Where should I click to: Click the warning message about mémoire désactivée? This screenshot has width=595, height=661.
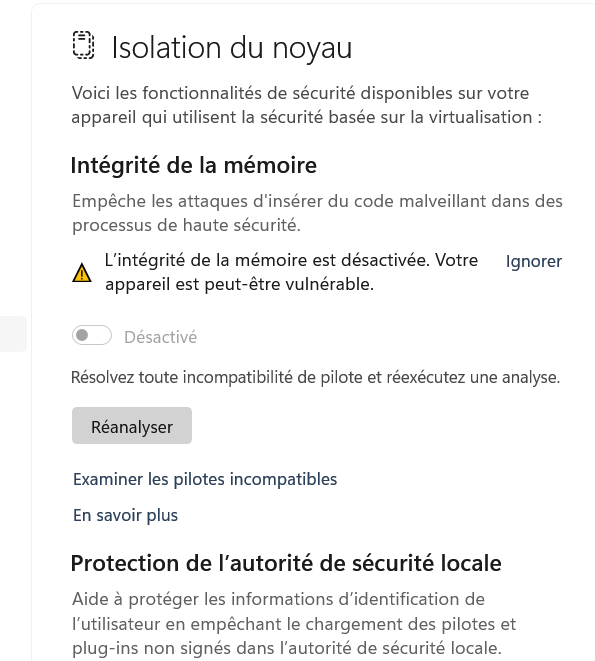291,272
